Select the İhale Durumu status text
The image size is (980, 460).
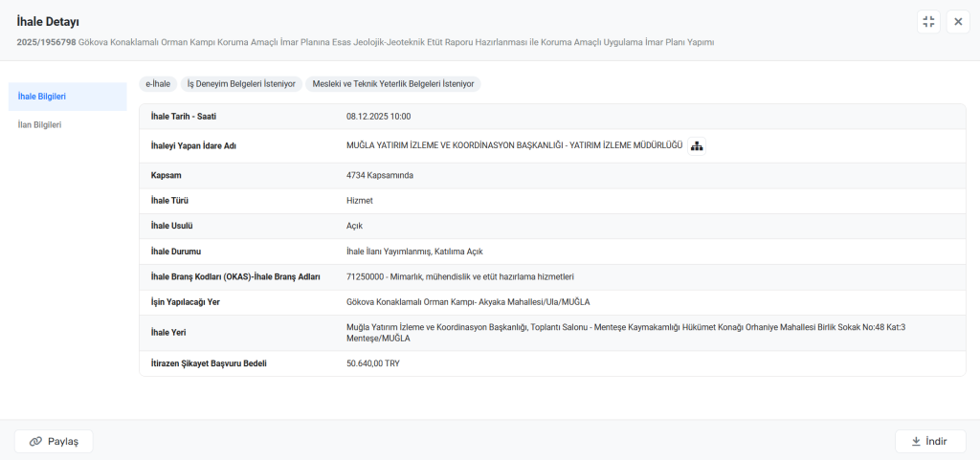414,252
